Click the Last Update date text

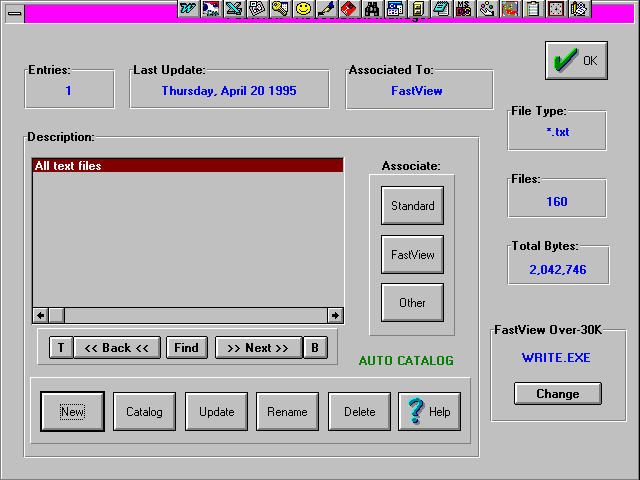[229, 91]
